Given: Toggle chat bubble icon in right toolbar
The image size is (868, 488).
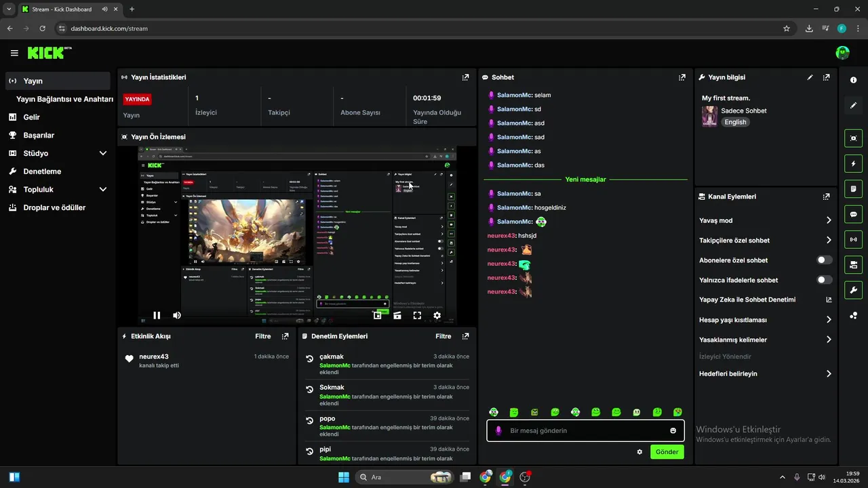Looking at the screenshot, I should (853, 214).
